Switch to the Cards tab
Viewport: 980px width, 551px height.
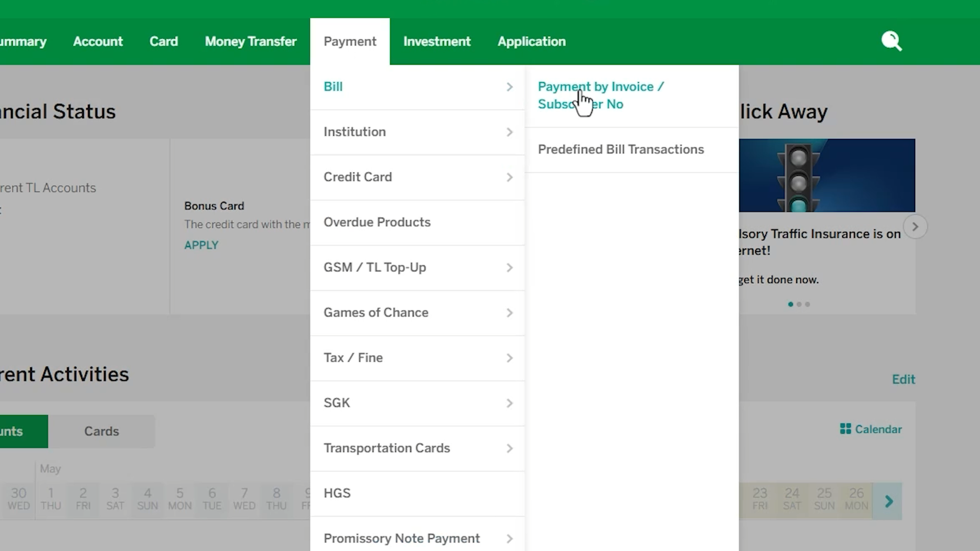coord(102,432)
